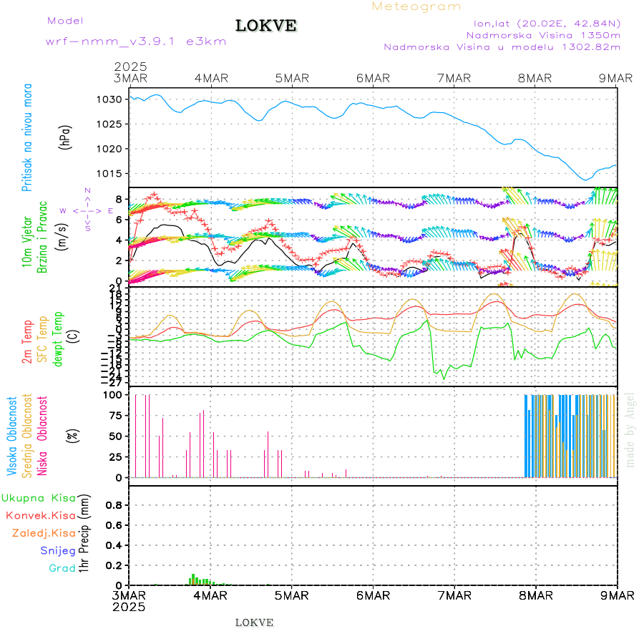Image resolution: width=644 pixels, height=644 pixels.
Task: Click the made by Angel watermark
Action: coord(630,429)
